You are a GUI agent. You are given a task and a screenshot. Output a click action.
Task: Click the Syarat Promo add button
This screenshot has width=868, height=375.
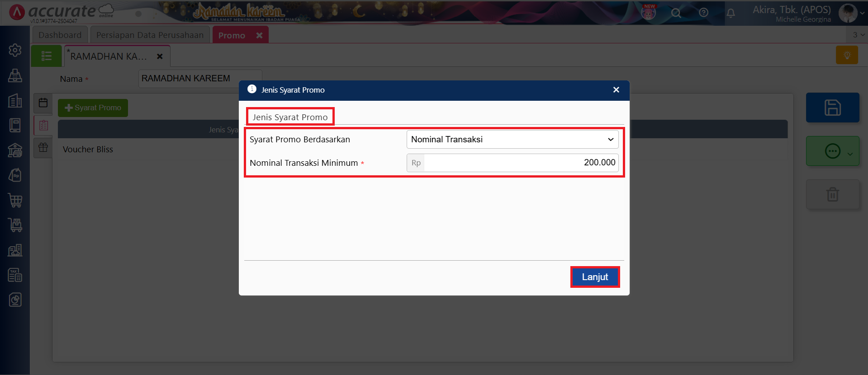coord(93,108)
